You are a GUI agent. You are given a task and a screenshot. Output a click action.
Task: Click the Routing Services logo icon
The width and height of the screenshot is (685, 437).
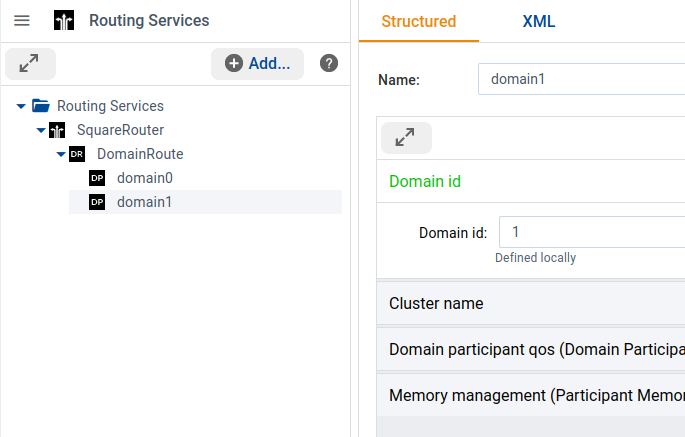(64, 20)
